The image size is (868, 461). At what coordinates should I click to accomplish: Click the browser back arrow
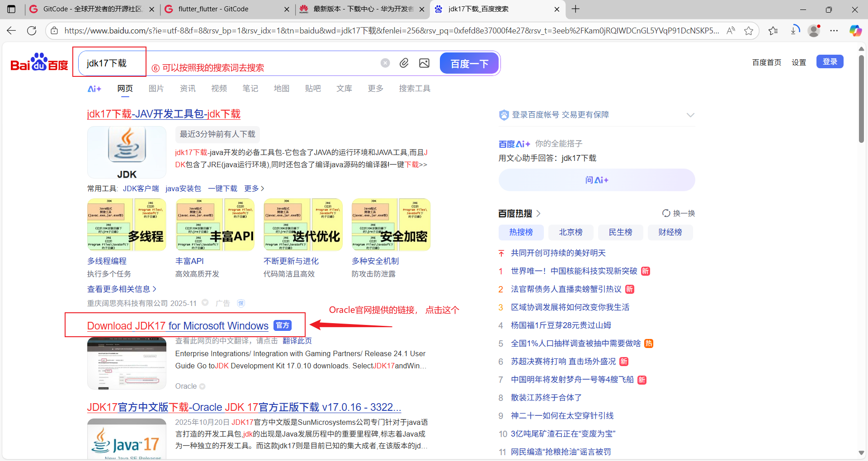pos(11,31)
